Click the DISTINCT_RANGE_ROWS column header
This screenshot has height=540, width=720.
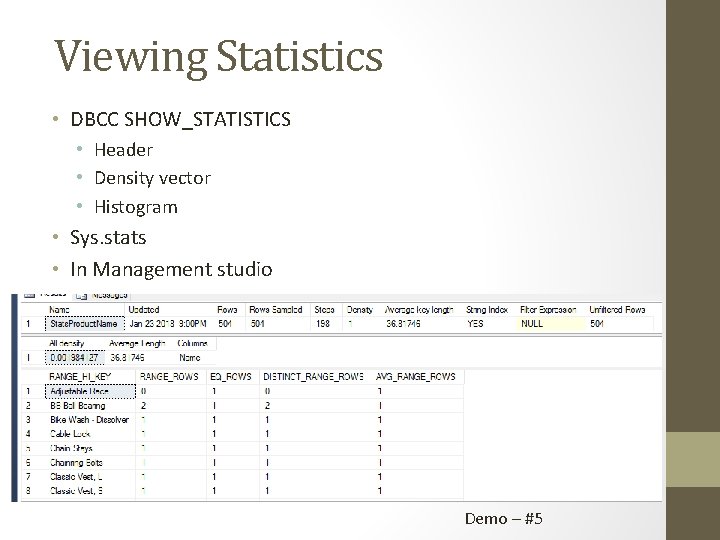pyautogui.click(x=313, y=377)
